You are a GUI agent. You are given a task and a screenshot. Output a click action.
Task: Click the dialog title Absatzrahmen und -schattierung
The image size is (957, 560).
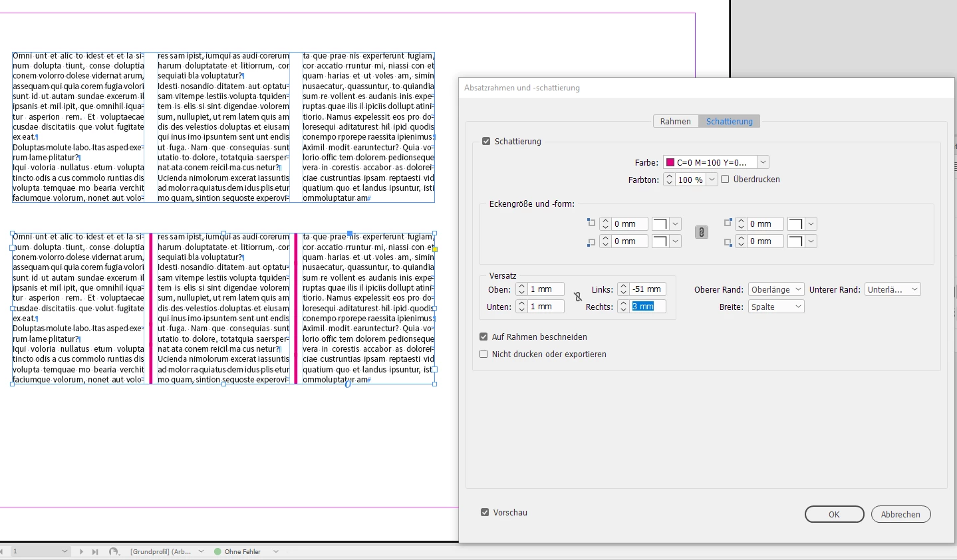coord(522,88)
